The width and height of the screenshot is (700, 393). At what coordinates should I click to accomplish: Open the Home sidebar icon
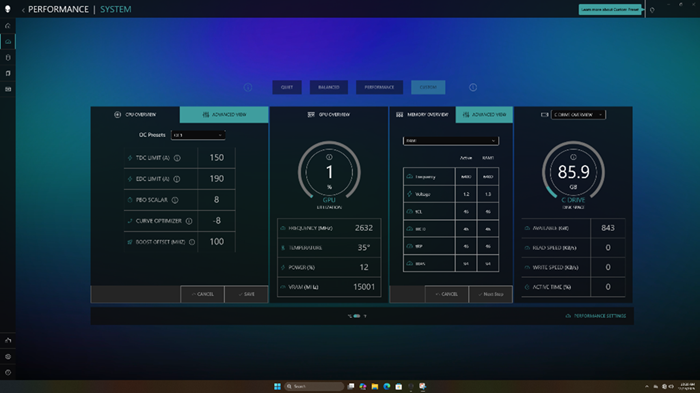click(8, 26)
